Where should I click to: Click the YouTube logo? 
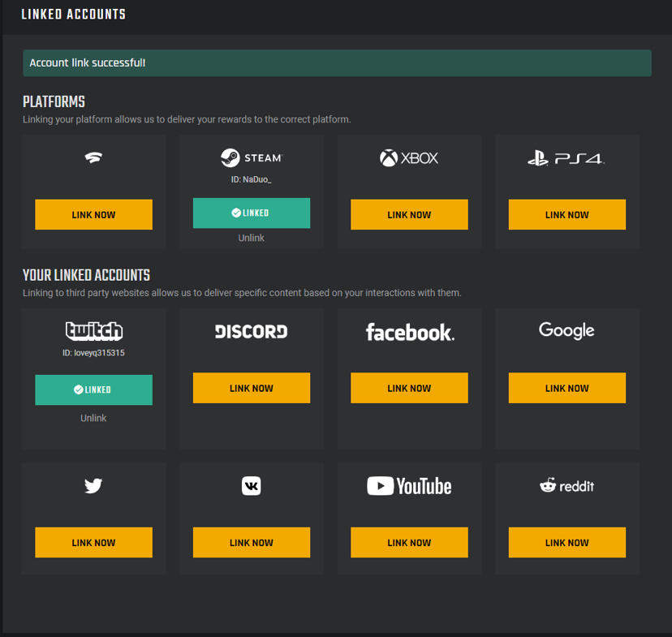[x=409, y=486]
